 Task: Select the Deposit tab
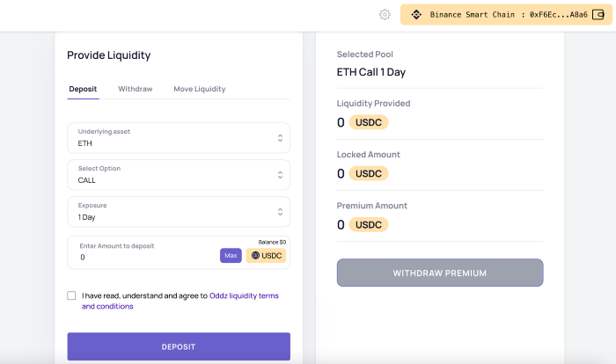point(83,89)
